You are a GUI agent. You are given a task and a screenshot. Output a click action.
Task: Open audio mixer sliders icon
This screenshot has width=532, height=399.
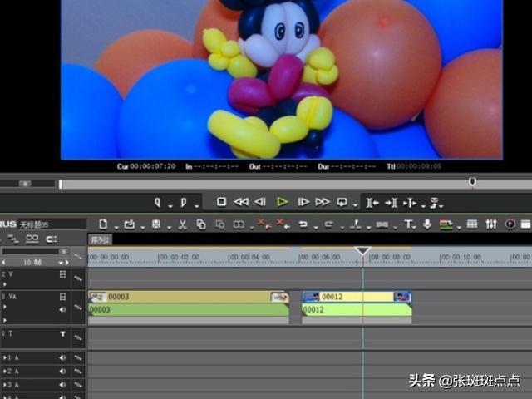pyautogui.click(x=491, y=224)
